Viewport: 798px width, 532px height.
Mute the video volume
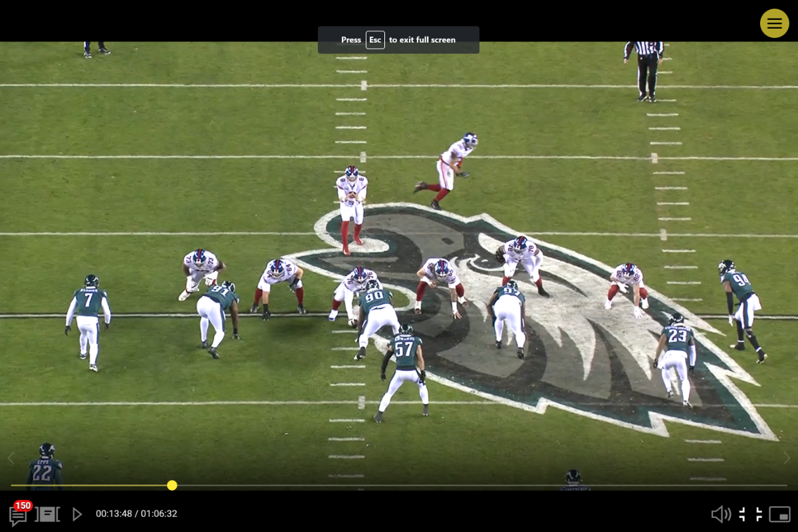[721, 514]
